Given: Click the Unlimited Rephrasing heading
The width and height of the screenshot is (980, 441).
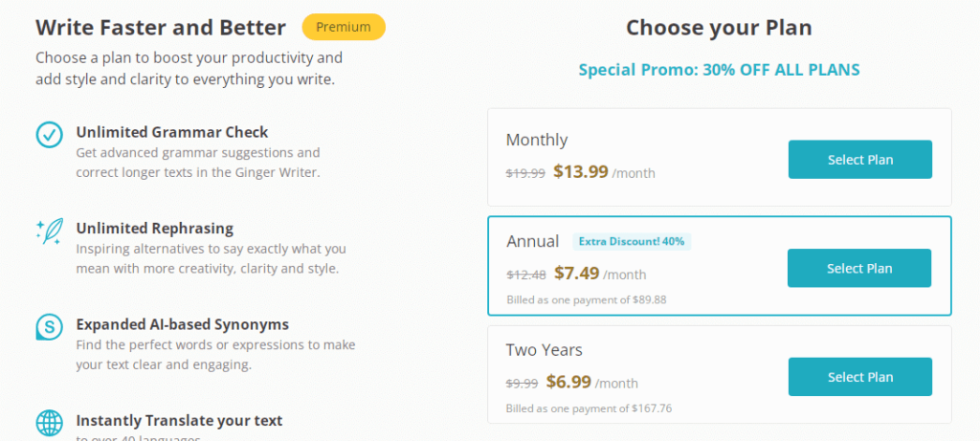Looking at the screenshot, I should (x=155, y=229).
